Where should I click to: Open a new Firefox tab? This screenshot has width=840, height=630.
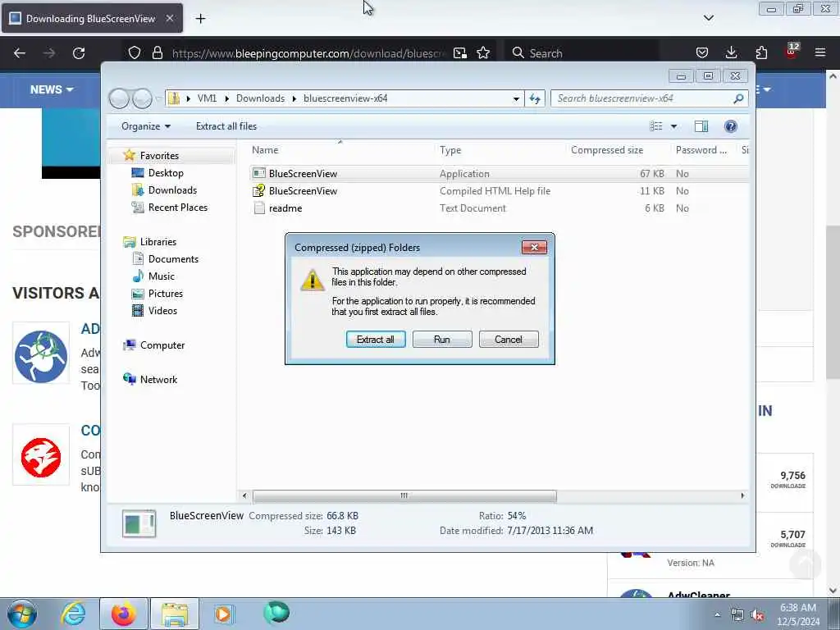click(x=200, y=19)
